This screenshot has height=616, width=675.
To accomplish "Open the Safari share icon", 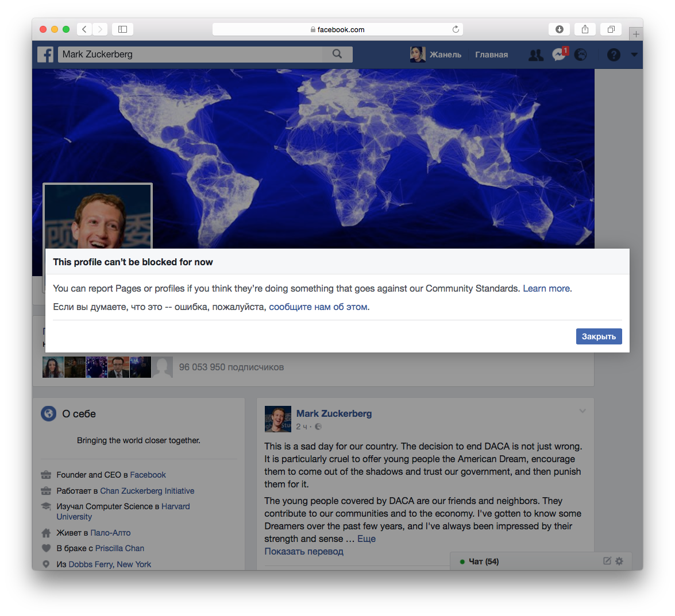I will click(585, 29).
